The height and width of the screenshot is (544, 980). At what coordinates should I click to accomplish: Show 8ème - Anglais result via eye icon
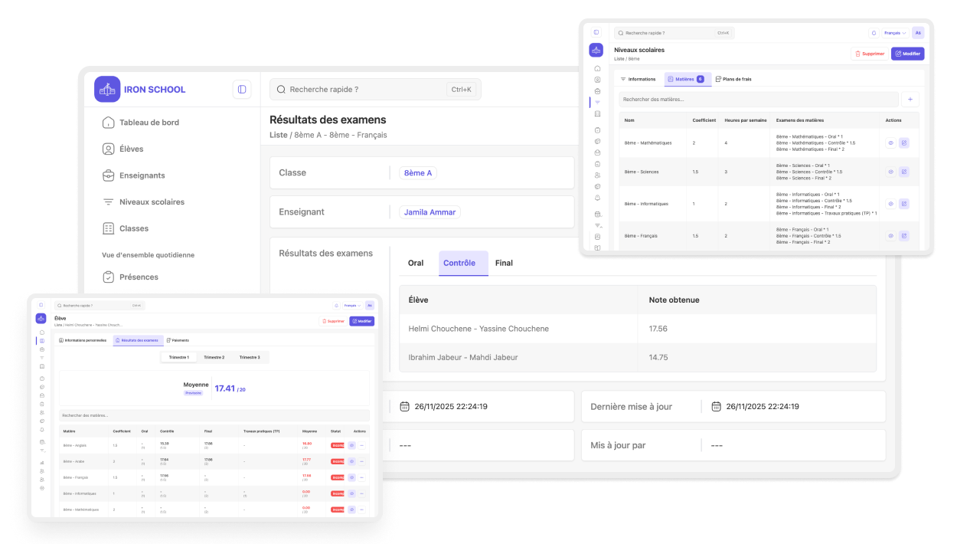pos(351,445)
